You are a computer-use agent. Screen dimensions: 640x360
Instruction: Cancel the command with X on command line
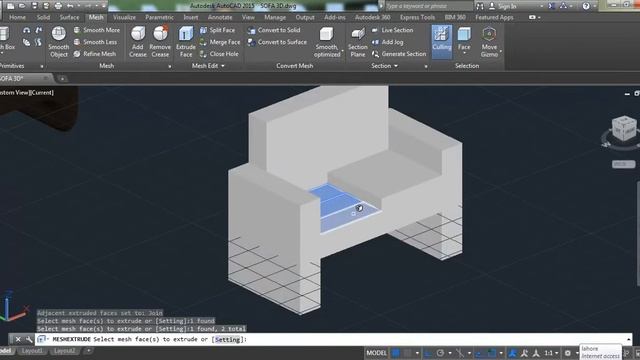(18, 339)
